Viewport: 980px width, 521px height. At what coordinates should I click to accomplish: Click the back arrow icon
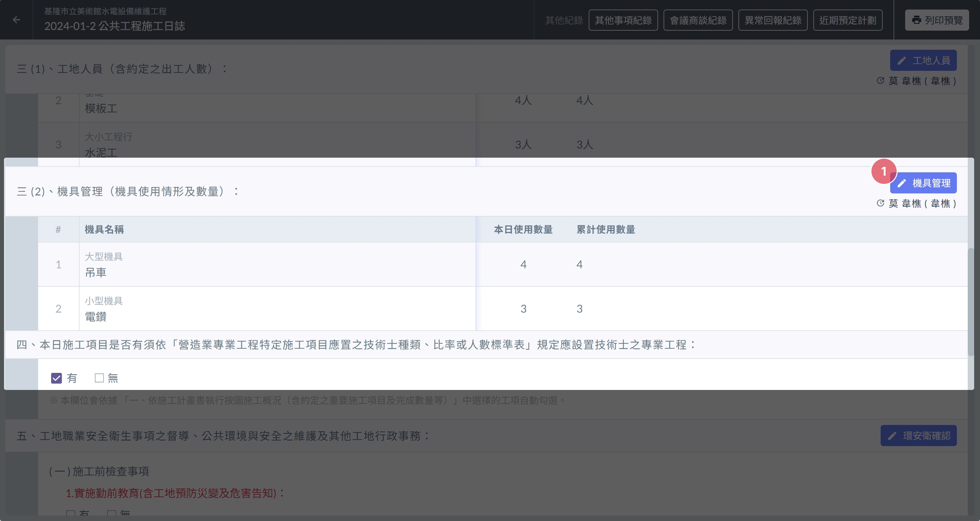click(x=16, y=20)
